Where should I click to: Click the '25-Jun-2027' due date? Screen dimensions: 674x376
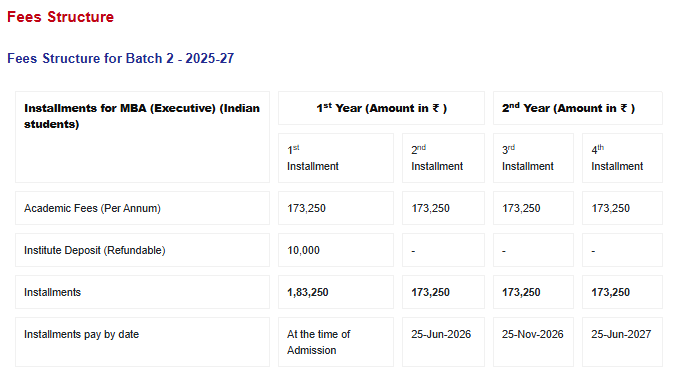coord(621,334)
